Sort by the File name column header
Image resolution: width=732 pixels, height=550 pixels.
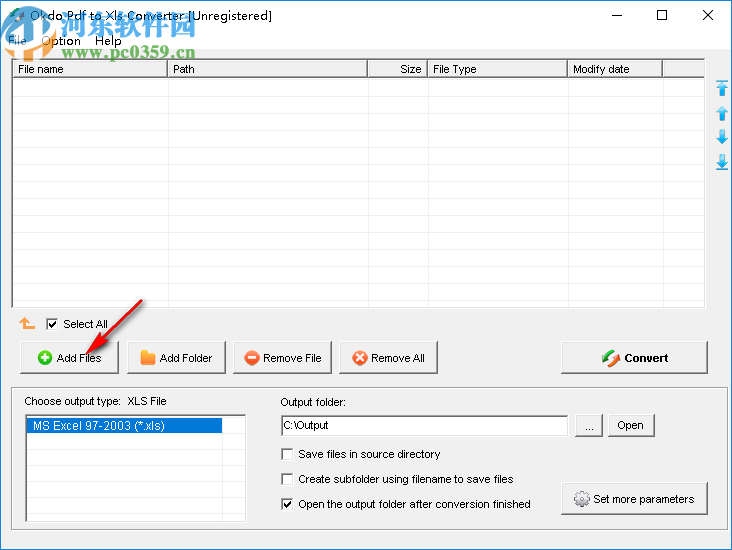click(90, 69)
